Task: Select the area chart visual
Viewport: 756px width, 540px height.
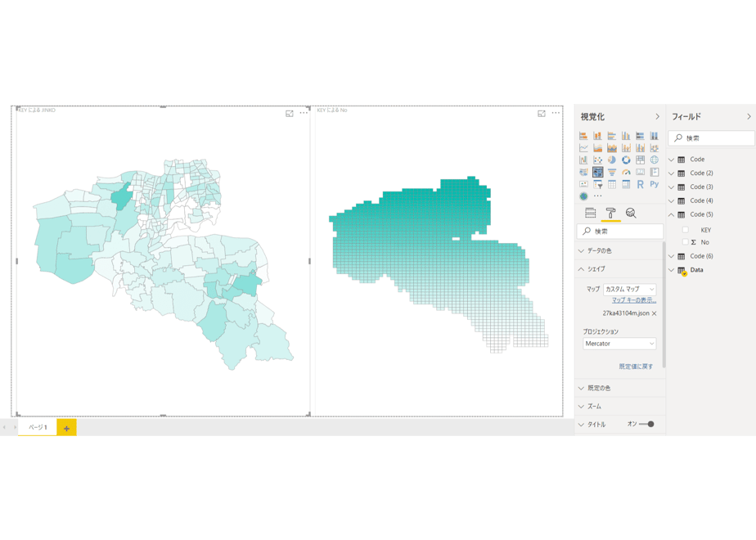Action: tap(597, 147)
